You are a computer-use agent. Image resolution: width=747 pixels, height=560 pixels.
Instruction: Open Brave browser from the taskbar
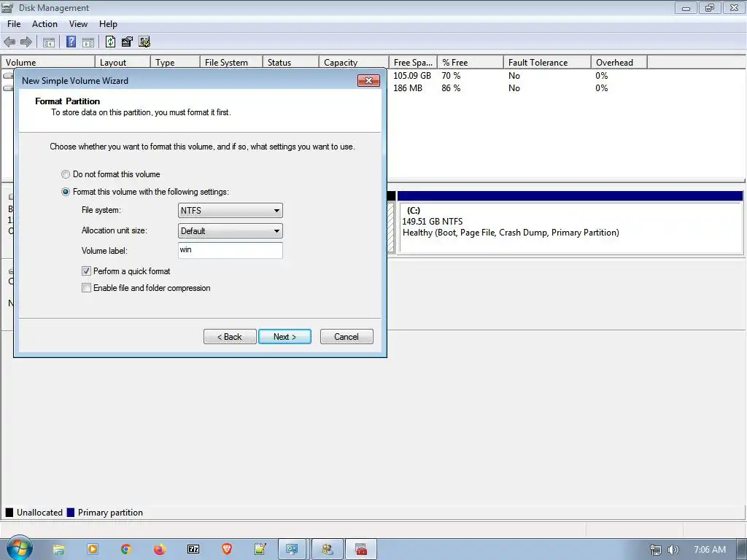point(227,550)
